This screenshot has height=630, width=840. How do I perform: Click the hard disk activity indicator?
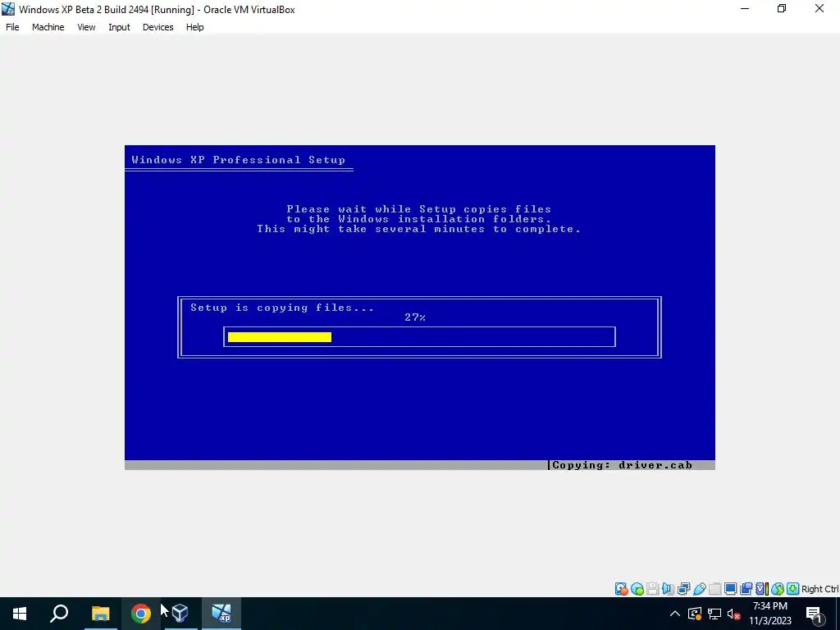pos(621,589)
